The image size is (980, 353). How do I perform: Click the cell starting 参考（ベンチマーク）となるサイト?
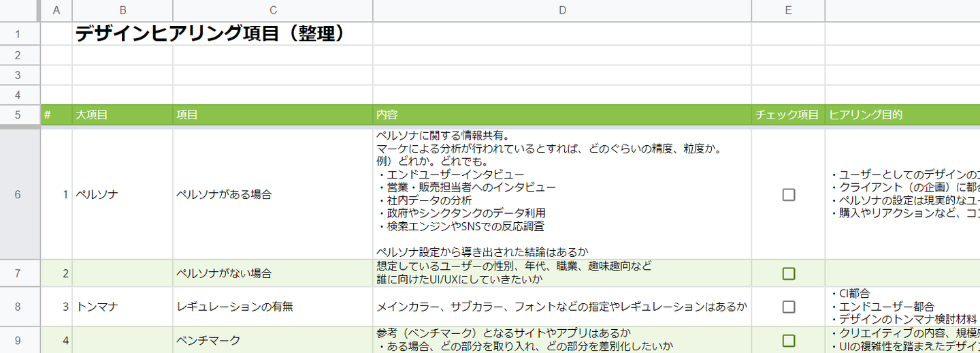pos(562,340)
